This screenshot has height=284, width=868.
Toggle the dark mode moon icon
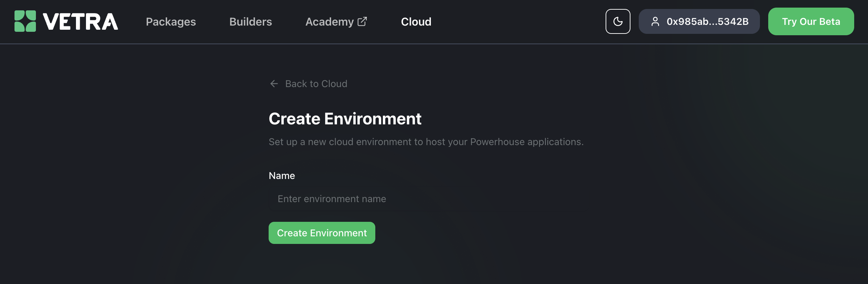pos(618,21)
